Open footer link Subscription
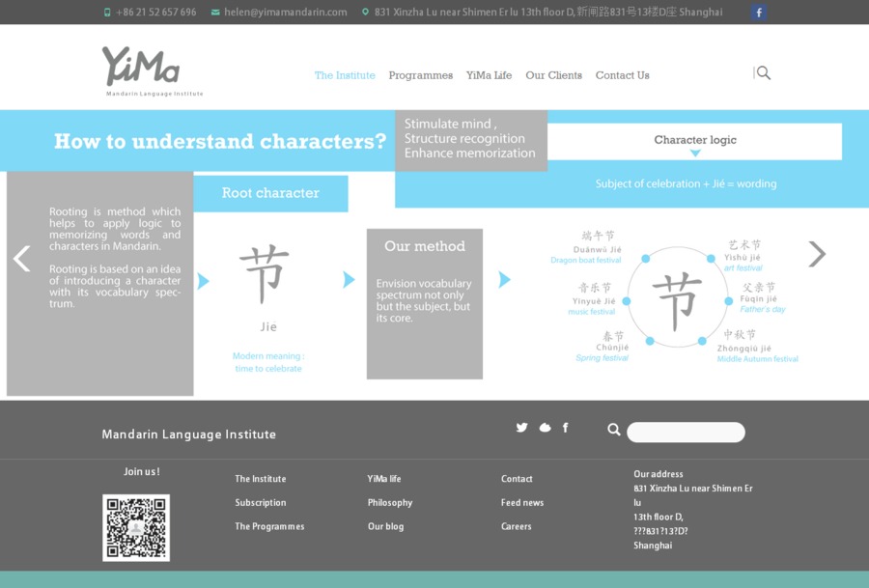Image resolution: width=869 pixels, height=588 pixels. pyautogui.click(x=261, y=503)
